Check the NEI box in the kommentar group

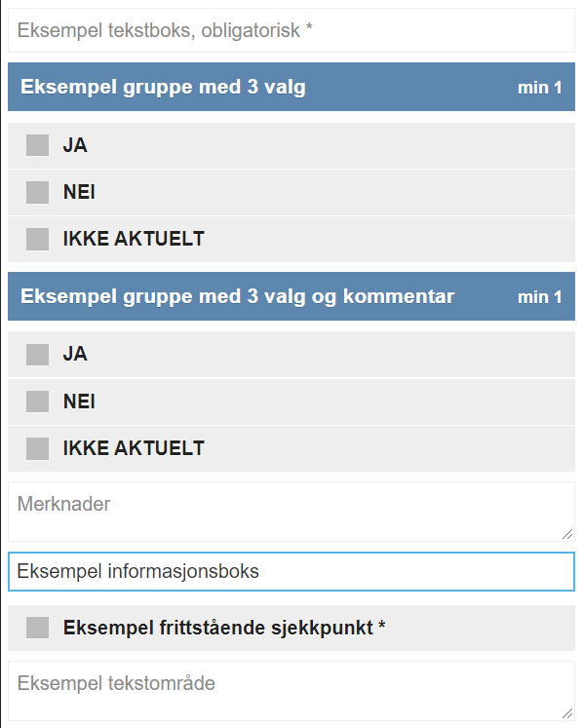38,402
